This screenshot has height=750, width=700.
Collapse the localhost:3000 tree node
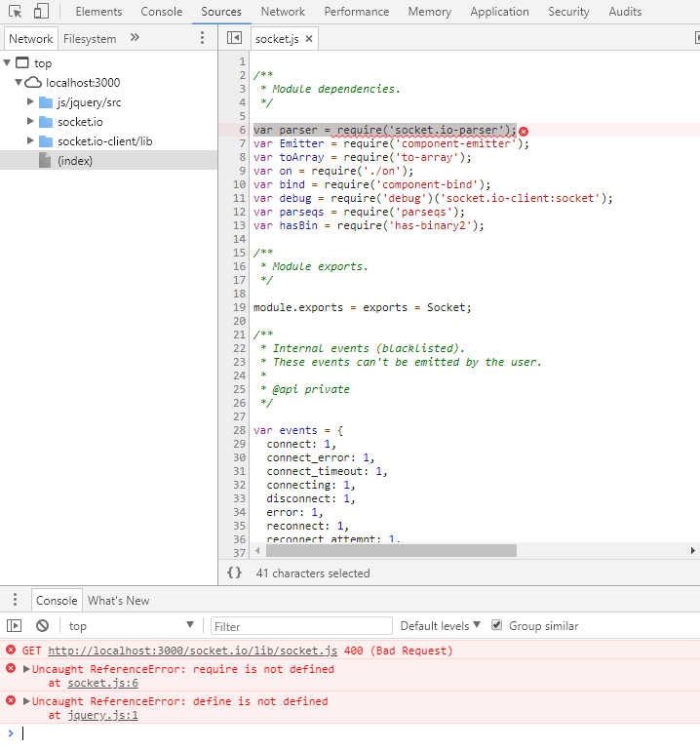(x=19, y=82)
